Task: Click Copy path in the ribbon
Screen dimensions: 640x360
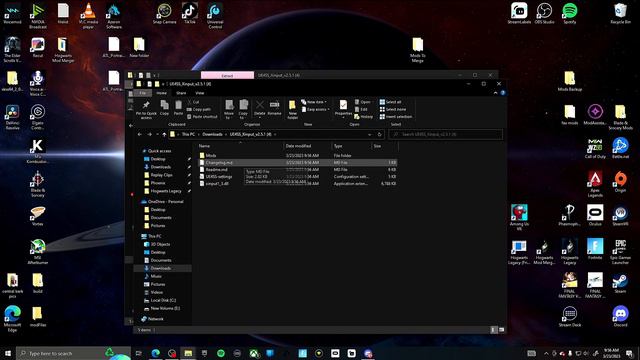Action: [x=199, y=109]
